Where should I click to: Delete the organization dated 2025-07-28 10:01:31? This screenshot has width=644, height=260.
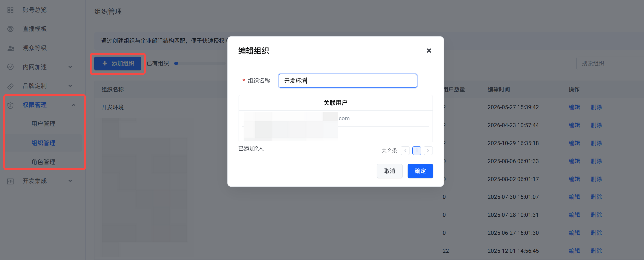coord(596,215)
